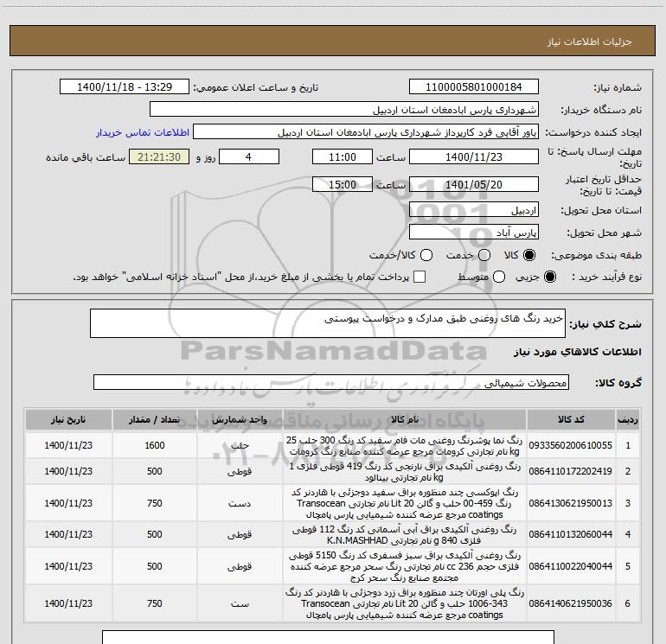Click the remaining time 21:21:30 field
Image resolution: width=666 pixels, height=644 pixels.
pos(159,156)
